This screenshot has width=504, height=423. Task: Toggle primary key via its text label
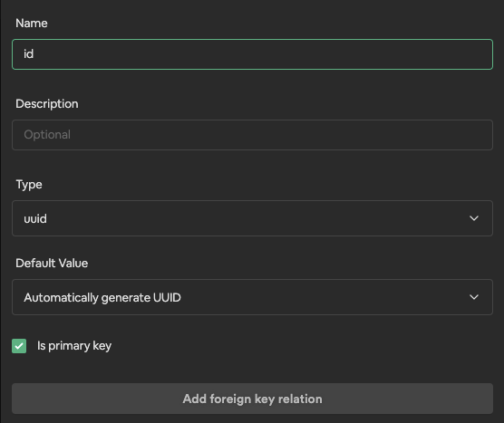(x=74, y=346)
